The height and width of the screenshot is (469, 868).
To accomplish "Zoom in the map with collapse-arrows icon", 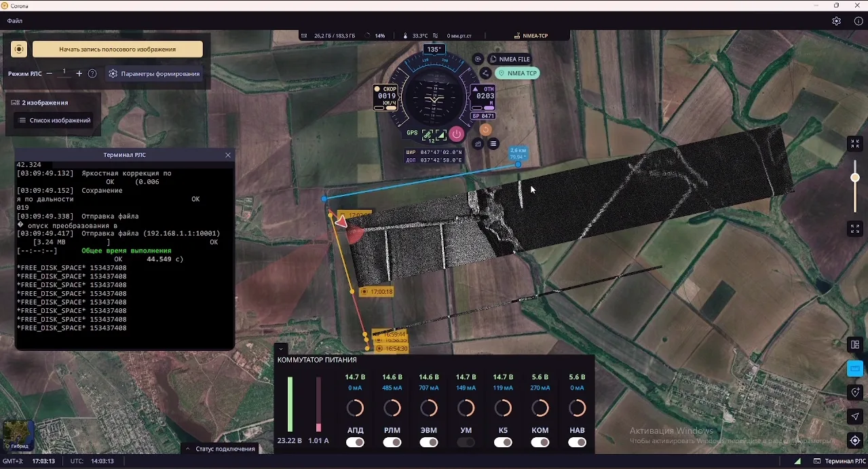I will (x=855, y=144).
